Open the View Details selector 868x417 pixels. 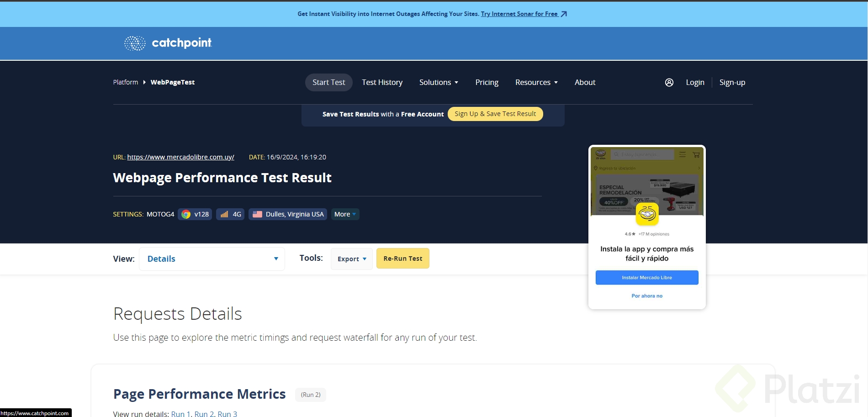pos(212,259)
